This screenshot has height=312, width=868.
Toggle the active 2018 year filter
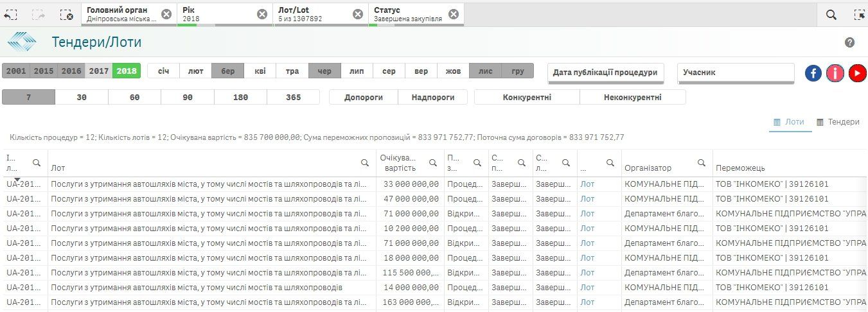127,71
